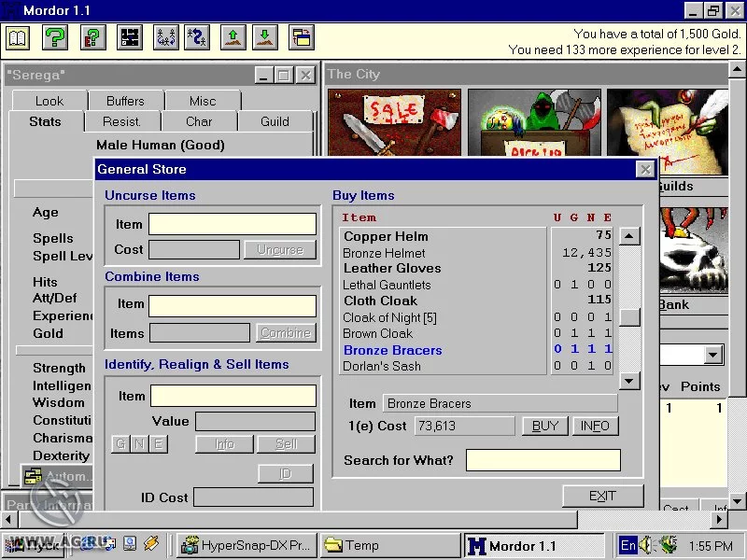Select the Misc tab
This screenshot has height=560, width=747.
point(203,101)
